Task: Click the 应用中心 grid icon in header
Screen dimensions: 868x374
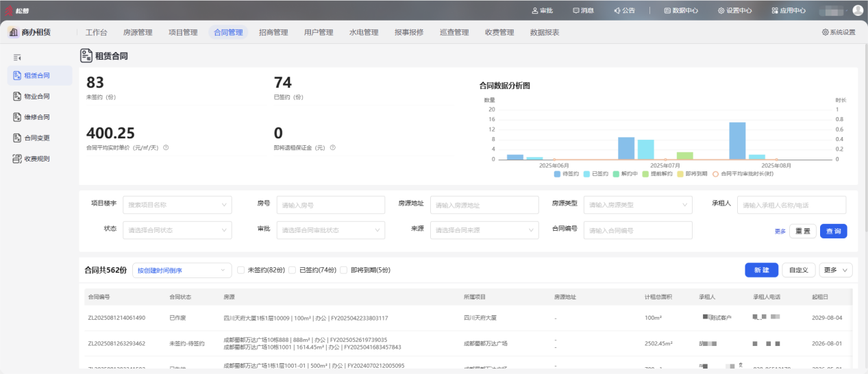Action: pos(775,10)
